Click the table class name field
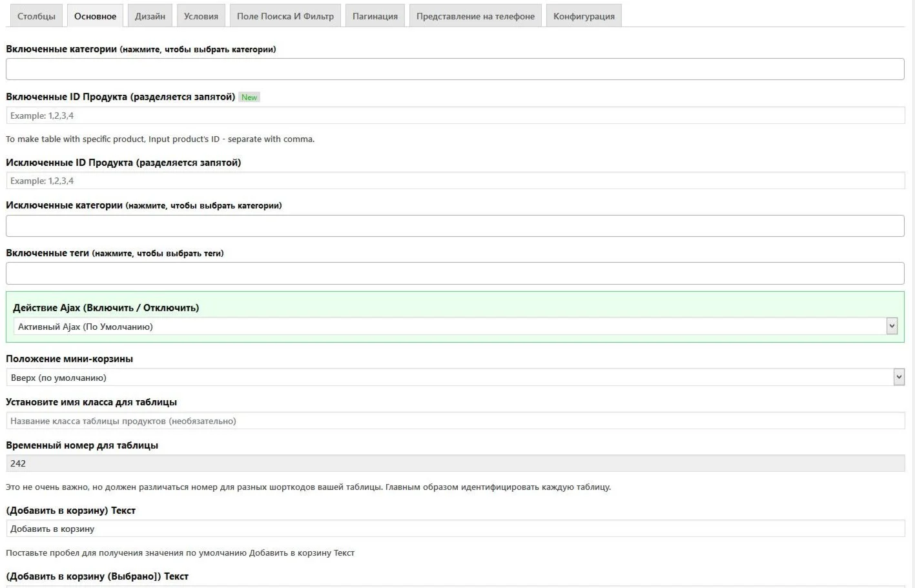 (455, 421)
